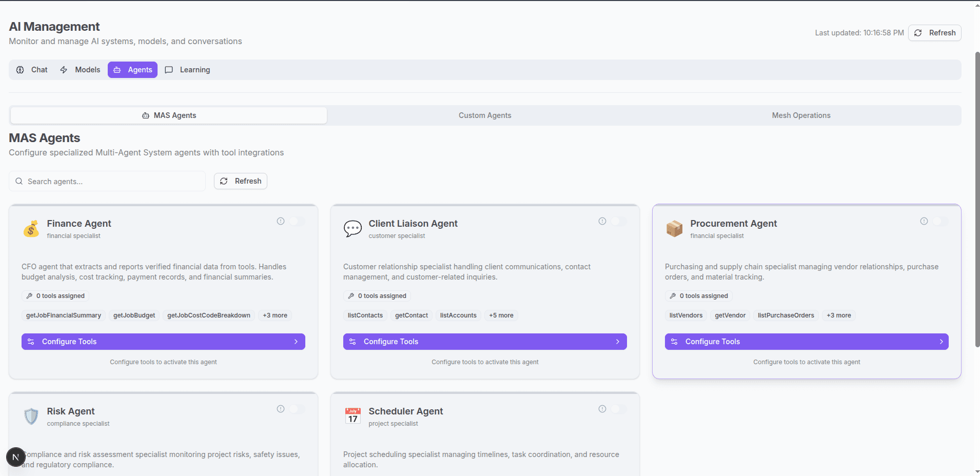This screenshot has width=980, height=476.
Task: Expand "+5 more" tools on Client Liaison Agent
Action: 501,315
